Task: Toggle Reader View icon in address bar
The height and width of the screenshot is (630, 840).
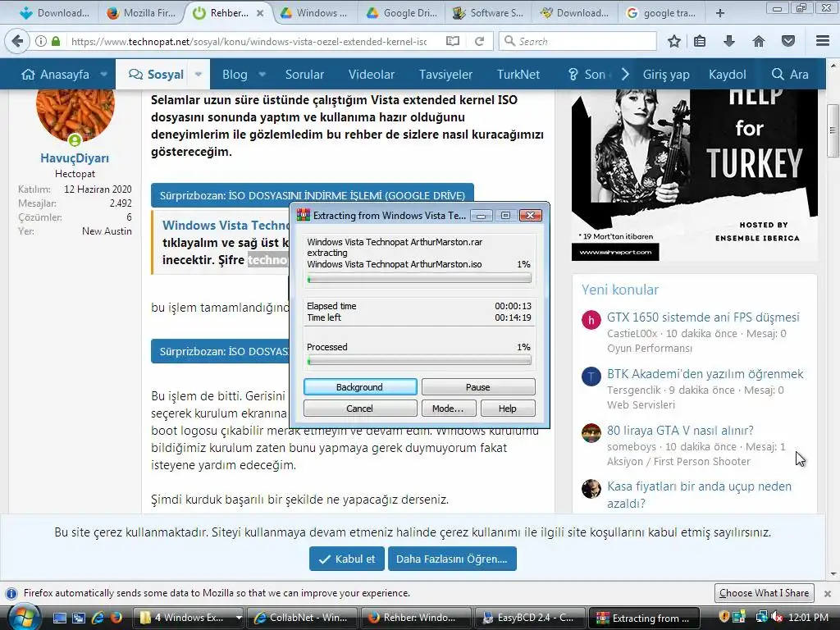Action: [453, 41]
